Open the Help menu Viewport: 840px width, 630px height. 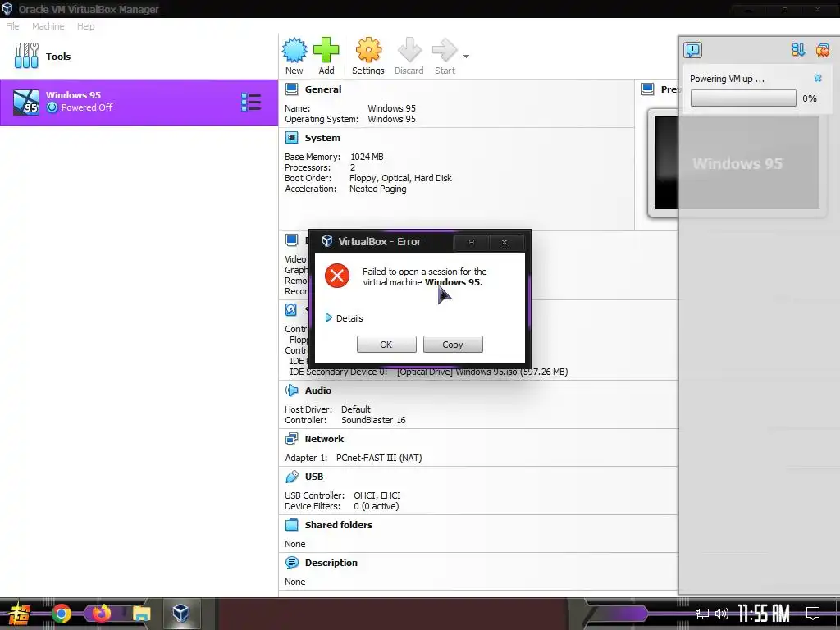coord(85,26)
